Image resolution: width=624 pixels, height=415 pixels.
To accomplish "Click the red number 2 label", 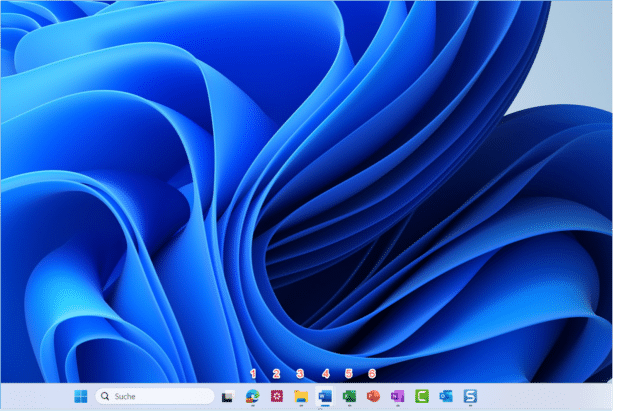I will pos(277,373).
